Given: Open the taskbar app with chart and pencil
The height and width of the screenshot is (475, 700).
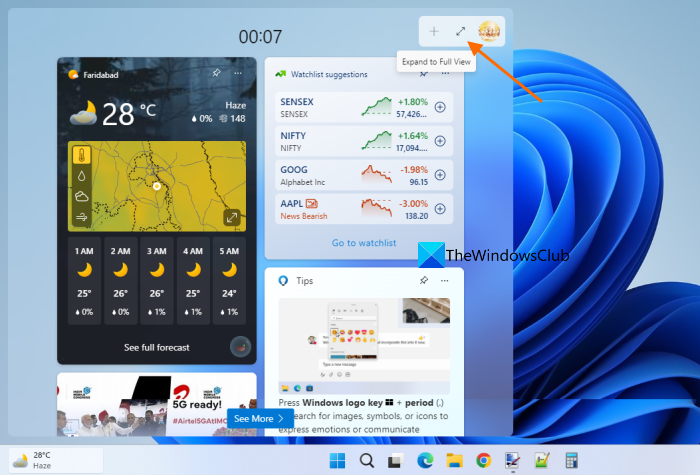Looking at the screenshot, I should pos(542,460).
